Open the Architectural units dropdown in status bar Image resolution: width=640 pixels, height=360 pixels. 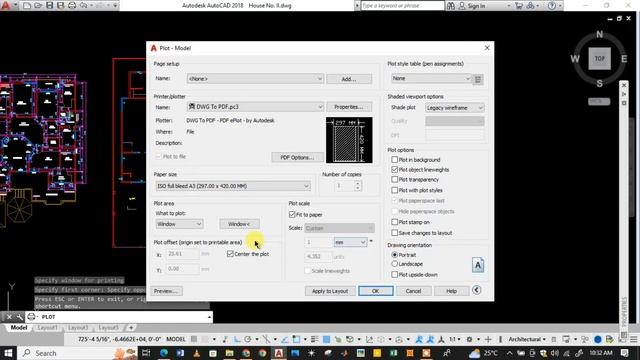click(527, 339)
